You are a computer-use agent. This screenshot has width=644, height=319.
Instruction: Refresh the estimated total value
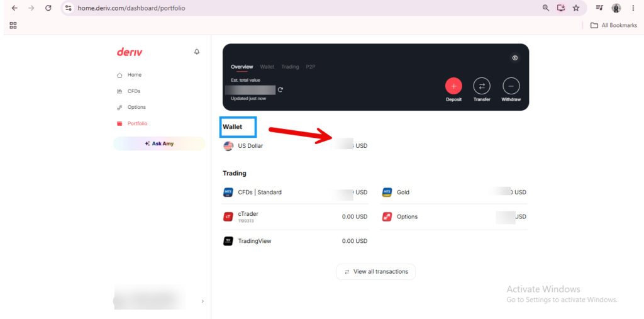pyautogui.click(x=280, y=89)
